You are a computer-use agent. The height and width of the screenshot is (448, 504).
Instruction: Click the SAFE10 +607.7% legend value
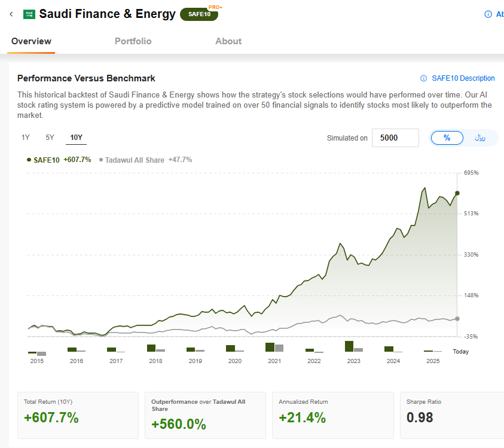(x=77, y=160)
